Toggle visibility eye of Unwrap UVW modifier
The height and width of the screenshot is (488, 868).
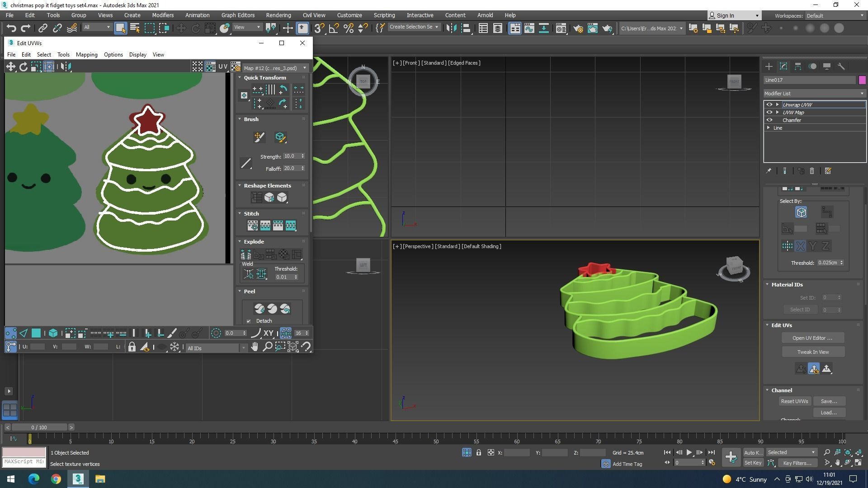pyautogui.click(x=769, y=105)
